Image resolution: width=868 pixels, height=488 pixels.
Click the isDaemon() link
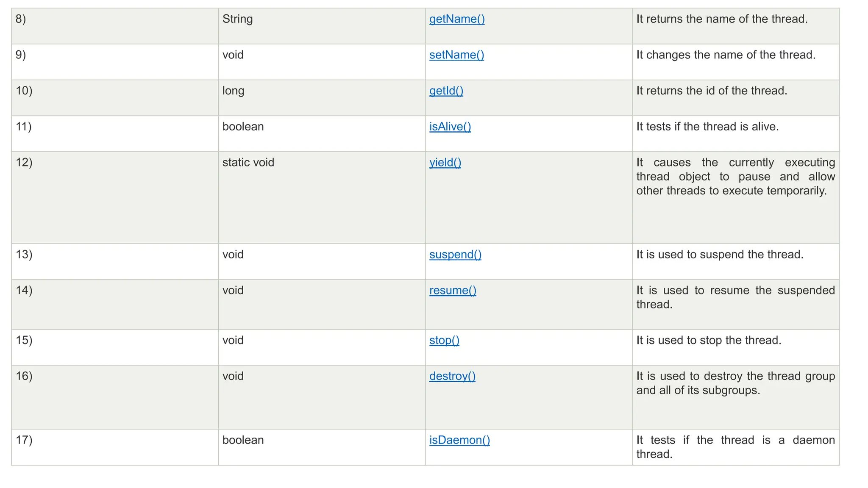[x=459, y=440]
